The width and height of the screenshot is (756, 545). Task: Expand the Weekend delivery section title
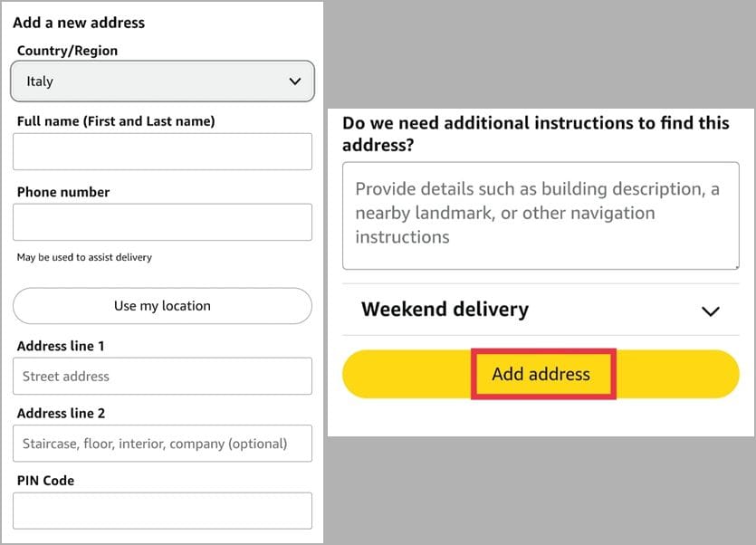[x=445, y=310]
